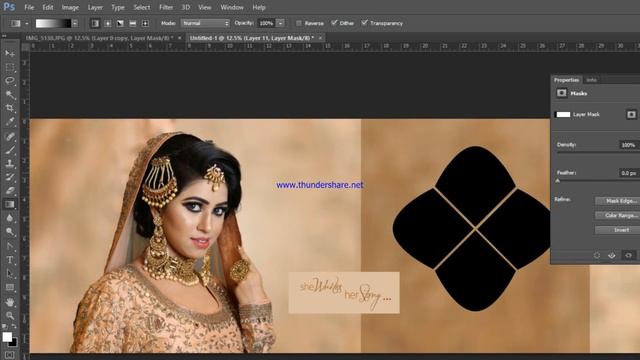Close the Untitled-1 document tab
The width and height of the screenshot is (640, 360).
coord(320,38)
